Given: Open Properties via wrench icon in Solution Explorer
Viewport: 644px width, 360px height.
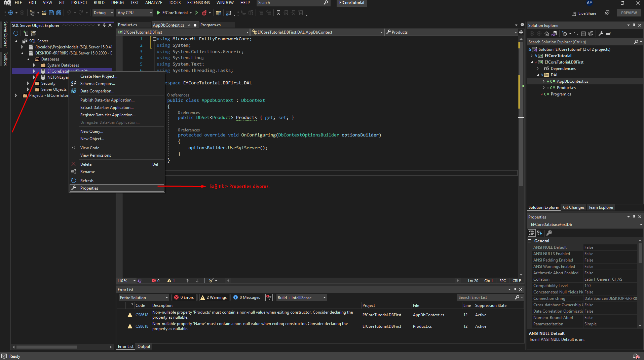Looking at the screenshot, I should click(601, 34).
